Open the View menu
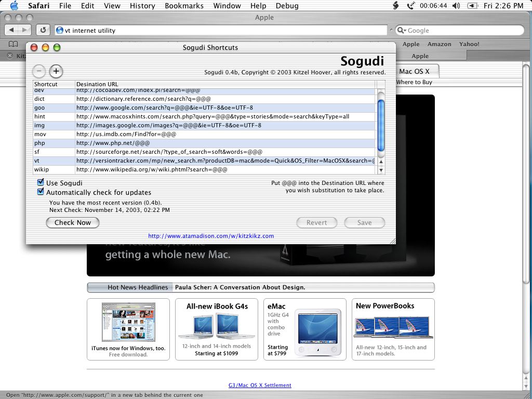 click(112, 5)
